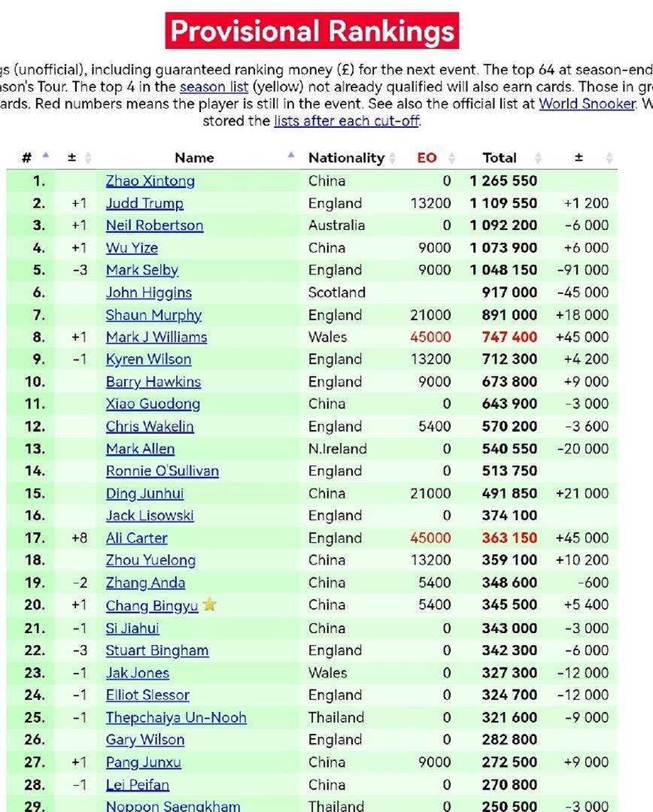The image size is (653, 812).
Task: Open Ronnie O'Sullivan's profile link
Action: [x=162, y=471]
